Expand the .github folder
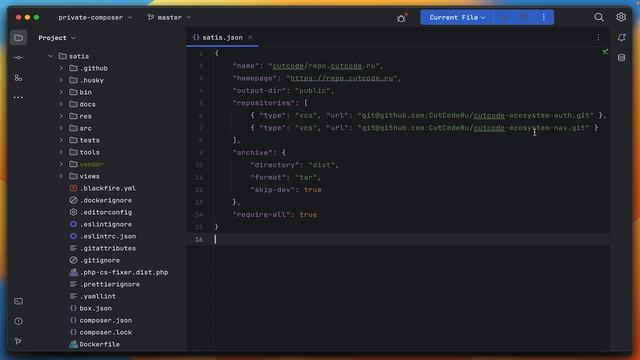Screen dimensions: 640x360 (x=61, y=68)
